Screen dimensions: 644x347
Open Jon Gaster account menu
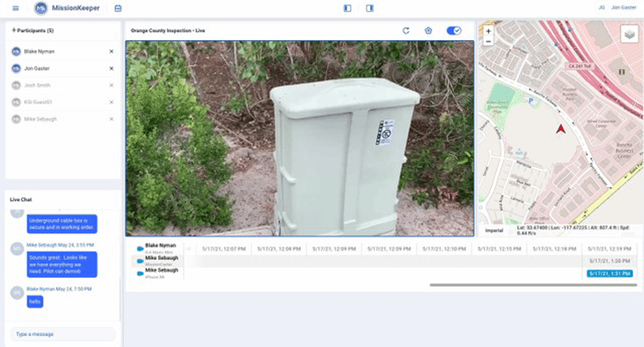click(x=623, y=7)
